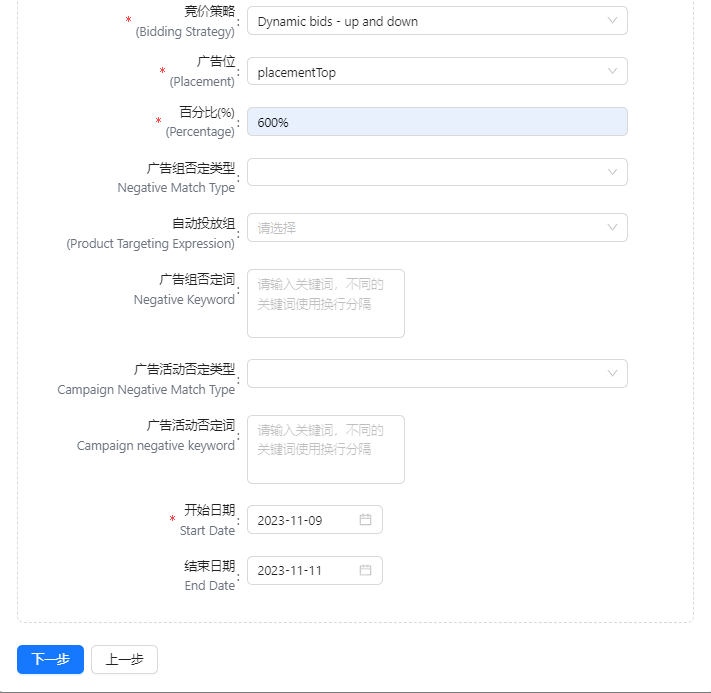Click the Product Targeting Expression chevron arrow
The height and width of the screenshot is (693, 711).
click(x=612, y=228)
